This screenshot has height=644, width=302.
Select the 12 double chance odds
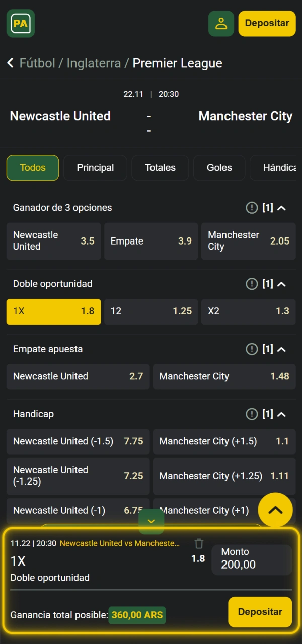click(151, 311)
